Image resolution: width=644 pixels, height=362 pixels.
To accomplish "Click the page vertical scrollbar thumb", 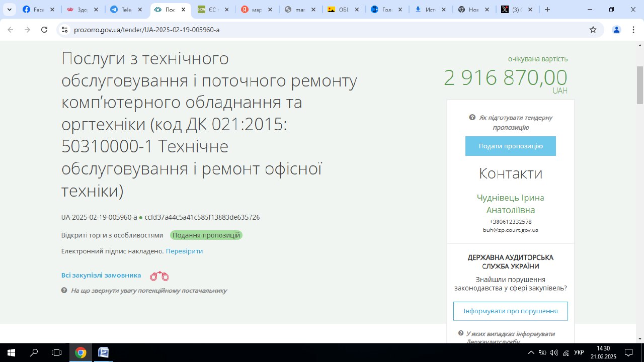I will pyautogui.click(x=639, y=85).
